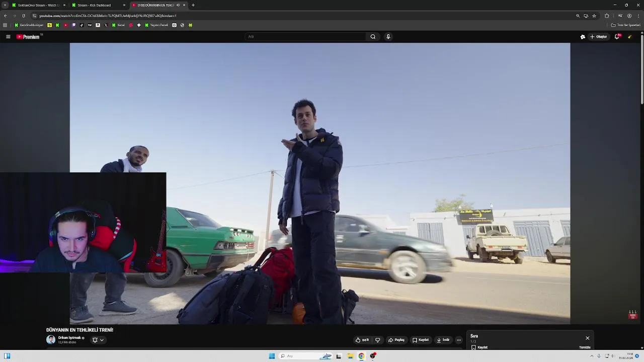Open the TikTok bookmark icon
Screen dimensions: 644x362
pos(82,25)
